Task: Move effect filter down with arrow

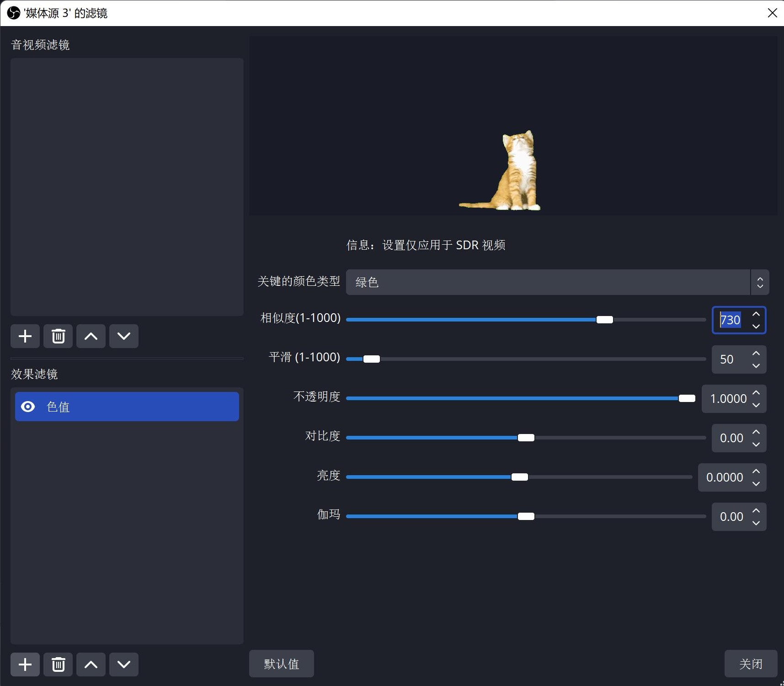Action: [x=124, y=665]
